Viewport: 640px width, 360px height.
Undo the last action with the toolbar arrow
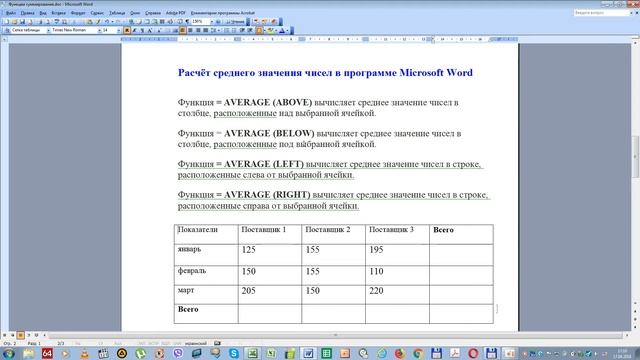[x=107, y=21]
